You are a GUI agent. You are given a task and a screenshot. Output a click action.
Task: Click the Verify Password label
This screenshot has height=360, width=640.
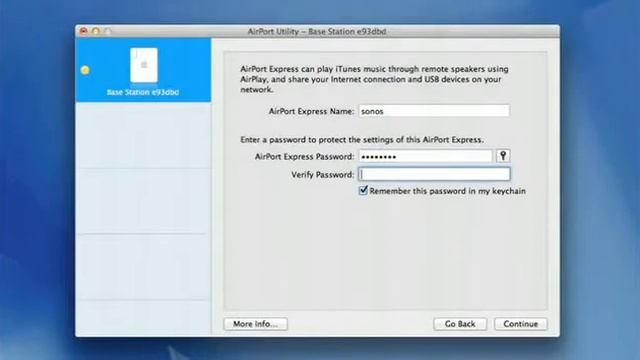coord(322,175)
